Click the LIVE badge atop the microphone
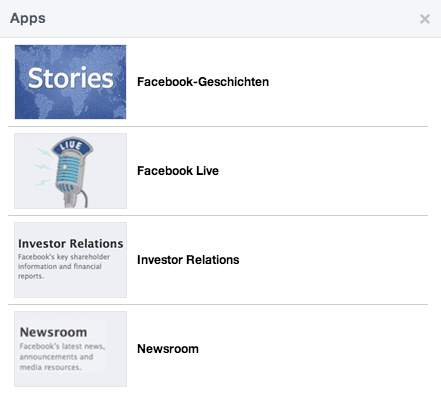The height and width of the screenshot is (393, 441). (72, 146)
